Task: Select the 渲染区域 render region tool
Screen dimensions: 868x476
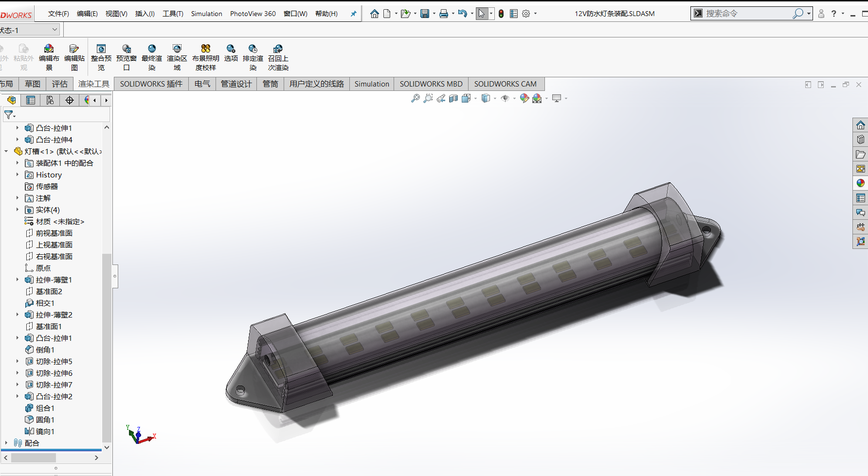Action: click(177, 49)
